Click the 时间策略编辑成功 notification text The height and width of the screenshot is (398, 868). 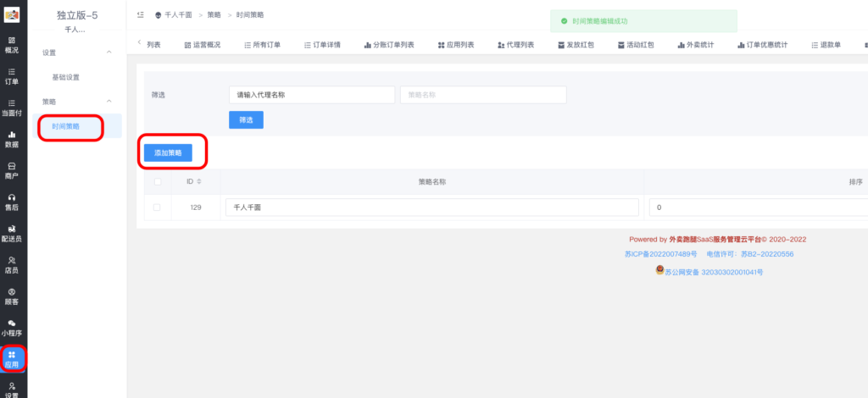(x=600, y=21)
